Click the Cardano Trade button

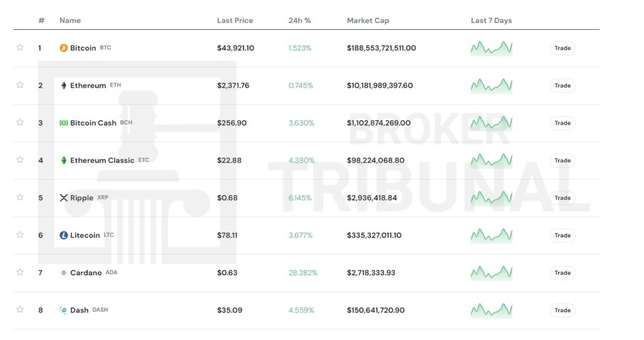(x=563, y=273)
